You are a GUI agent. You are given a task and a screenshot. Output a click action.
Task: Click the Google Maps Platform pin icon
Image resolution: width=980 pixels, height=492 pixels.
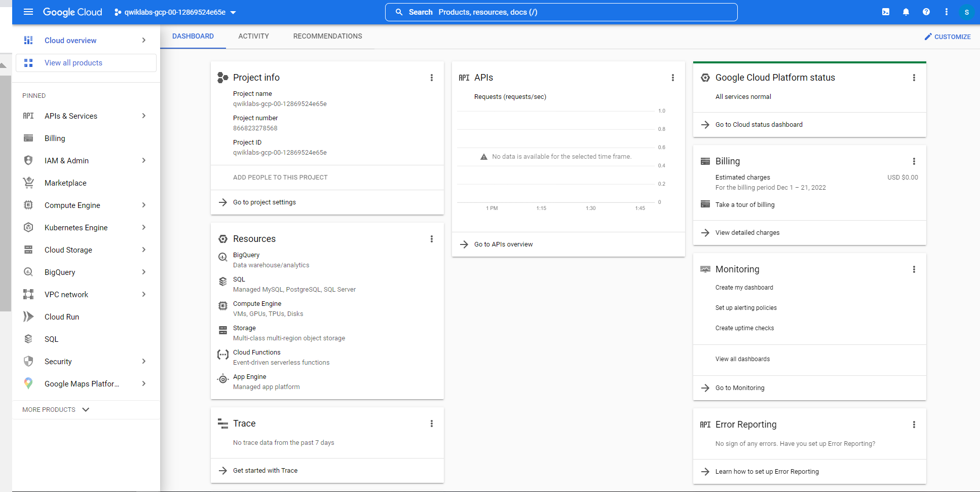tap(28, 383)
